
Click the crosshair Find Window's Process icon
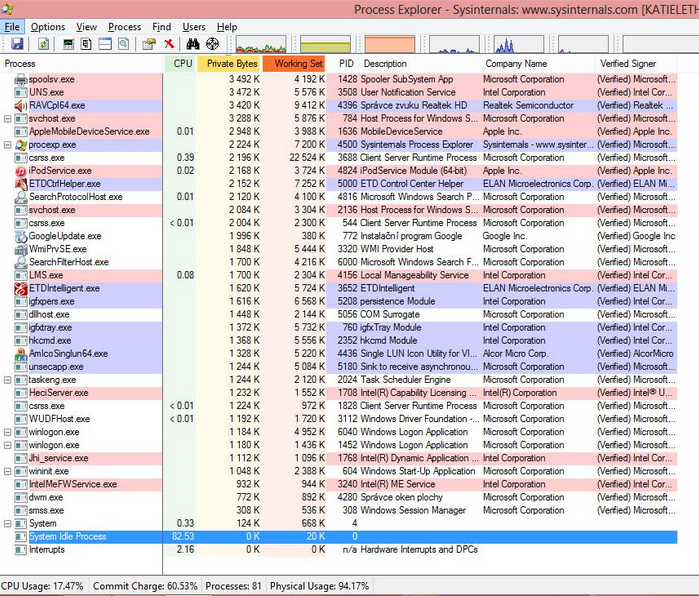point(213,44)
